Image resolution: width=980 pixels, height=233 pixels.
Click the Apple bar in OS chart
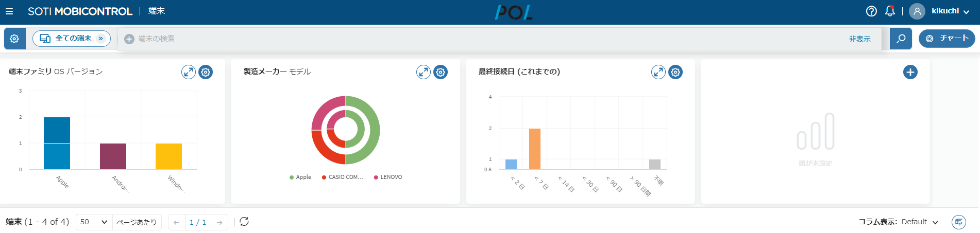click(x=57, y=143)
